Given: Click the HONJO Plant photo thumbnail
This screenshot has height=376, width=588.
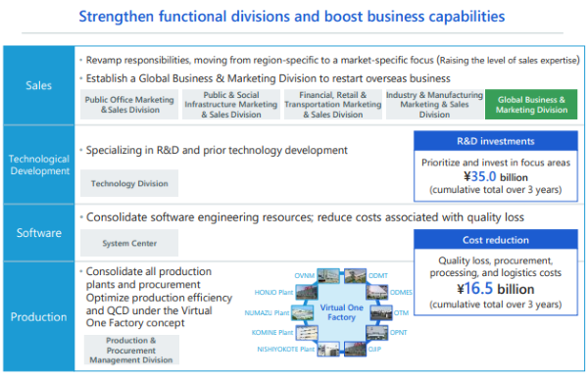Looking at the screenshot, I should (x=307, y=292).
